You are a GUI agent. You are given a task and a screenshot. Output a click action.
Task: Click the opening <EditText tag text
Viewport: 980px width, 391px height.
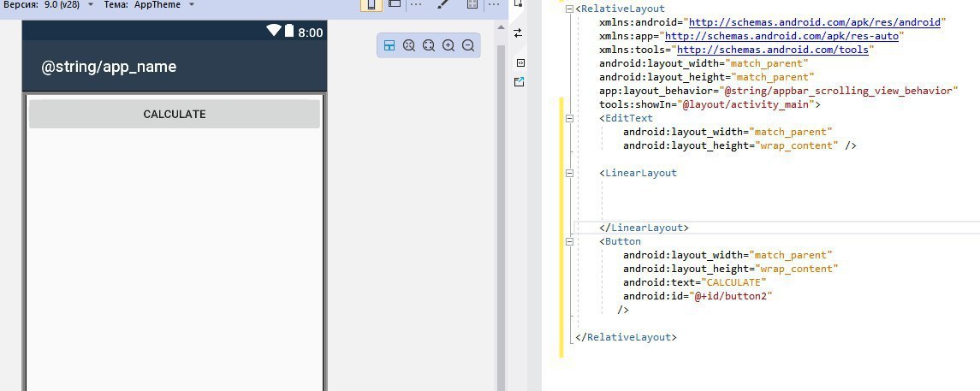pyautogui.click(x=626, y=118)
